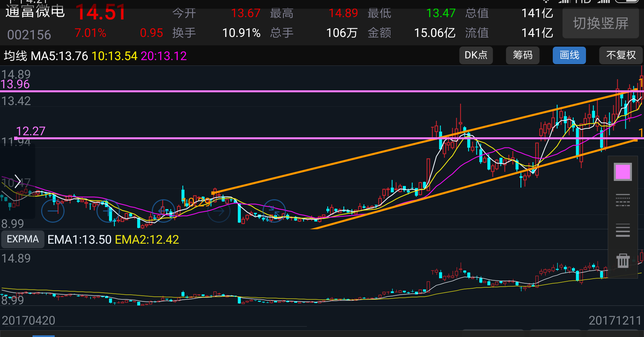Image resolution: width=644 pixels, height=337 pixels.
Task: Tap the EMA2:12.42 value
Action: 147,240
